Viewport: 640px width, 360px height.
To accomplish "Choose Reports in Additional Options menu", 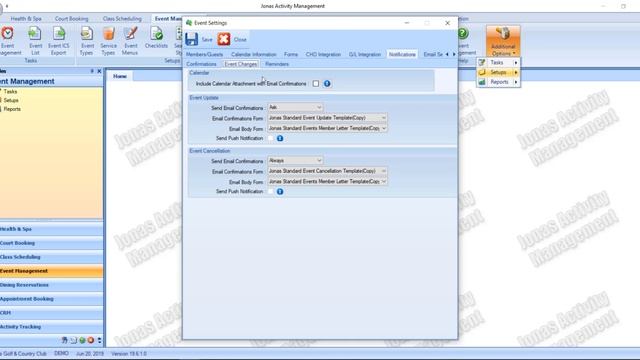I will click(x=498, y=82).
